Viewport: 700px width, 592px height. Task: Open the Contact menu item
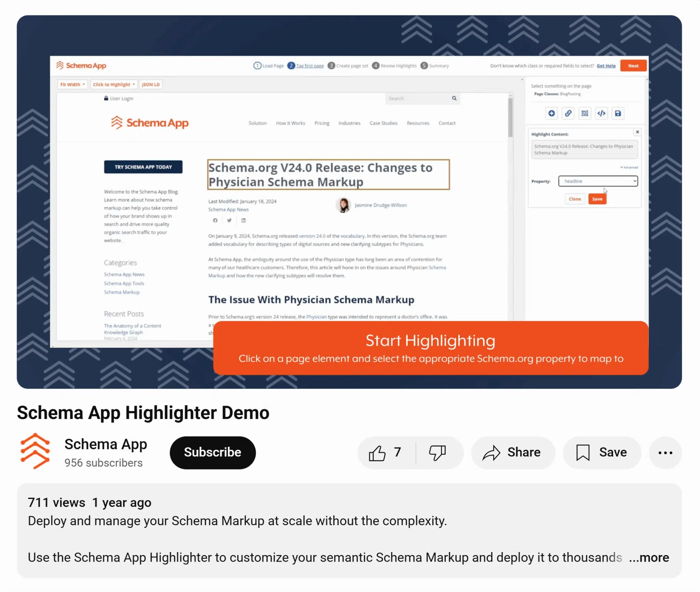click(x=447, y=123)
